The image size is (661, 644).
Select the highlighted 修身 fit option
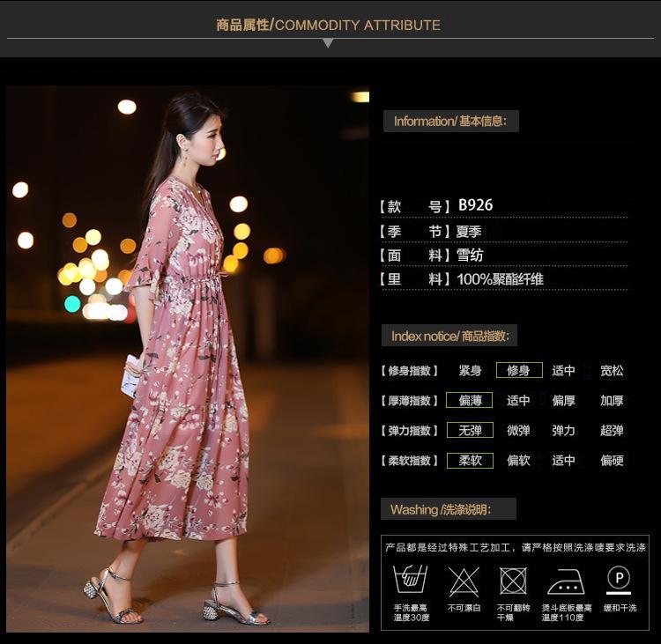[x=518, y=371]
